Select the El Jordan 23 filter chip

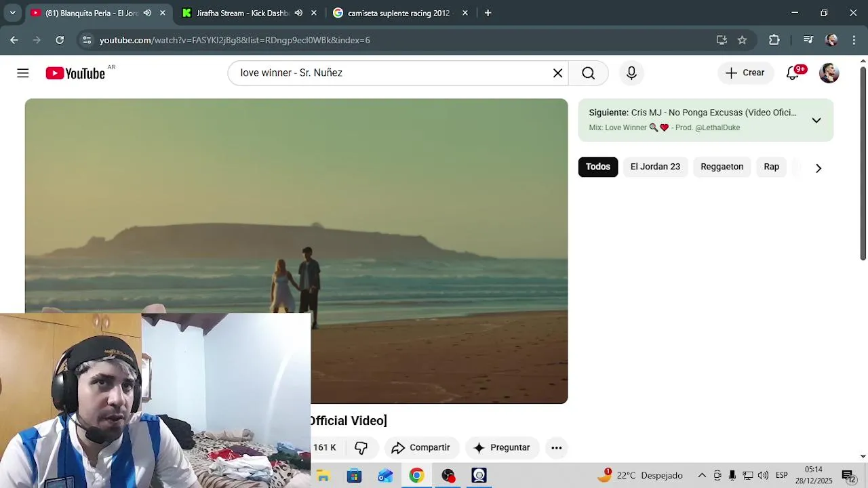[655, 167]
